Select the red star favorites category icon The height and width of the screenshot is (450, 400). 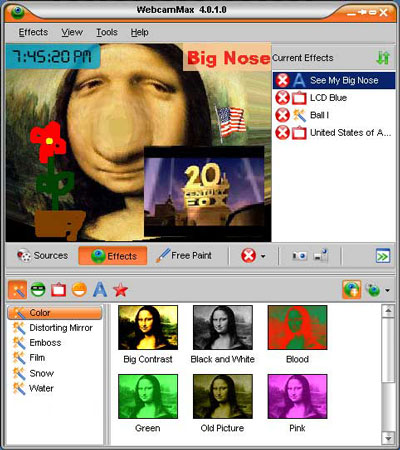click(x=120, y=290)
